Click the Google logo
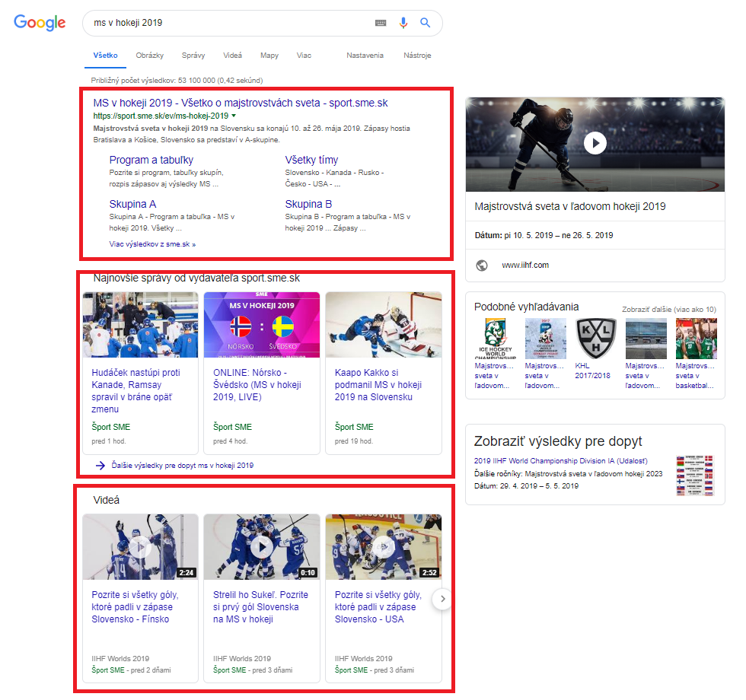 pyautogui.click(x=40, y=22)
